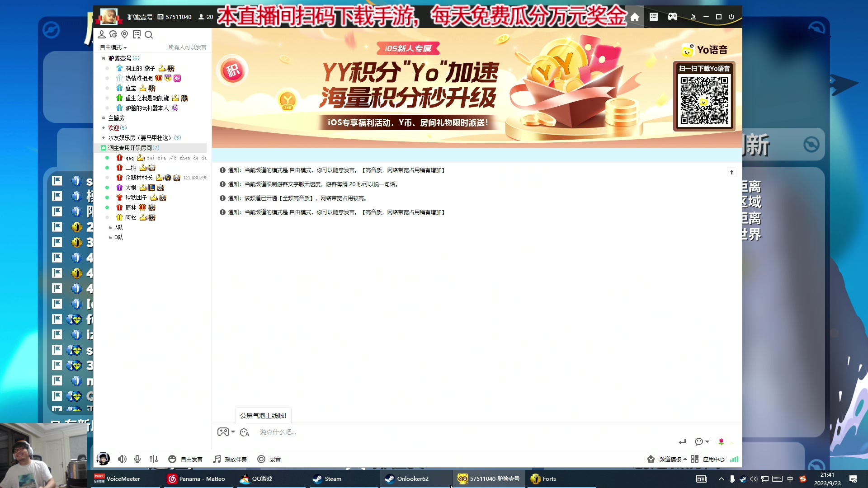Click the taskbar volume speaker icon
Viewport: 868px width, 488px height.
pos(753,479)
